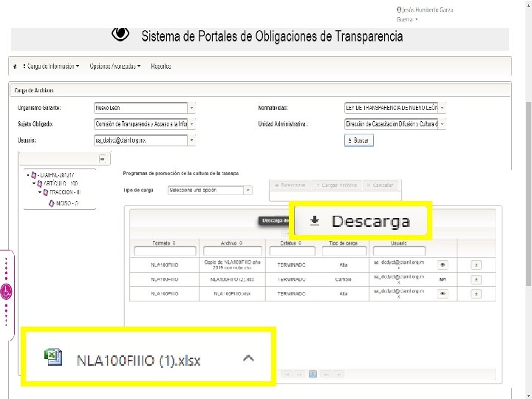This screenshot has width=532, height=399.
Task: Click the Usuario filter input field
Action: [x=399, y=251]
